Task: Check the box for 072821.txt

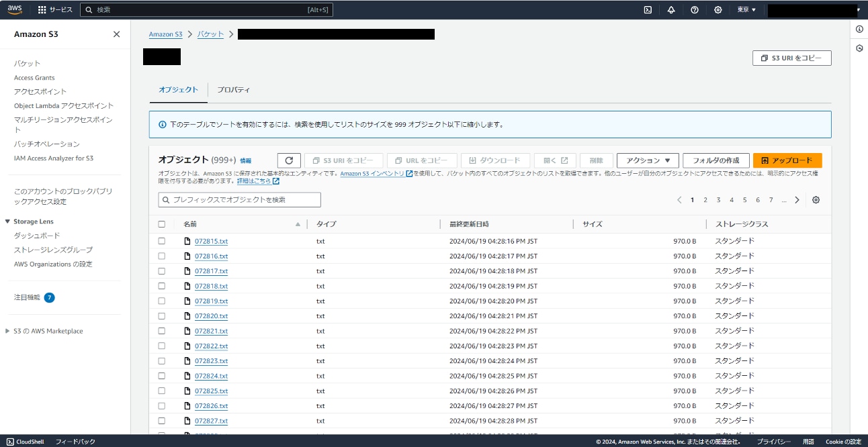Action: coord(161,331)
